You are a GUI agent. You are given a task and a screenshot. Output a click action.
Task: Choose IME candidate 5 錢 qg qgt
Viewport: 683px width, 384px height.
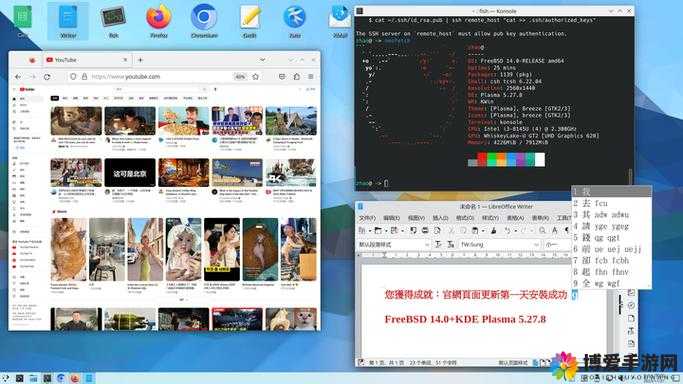(612, 238)
